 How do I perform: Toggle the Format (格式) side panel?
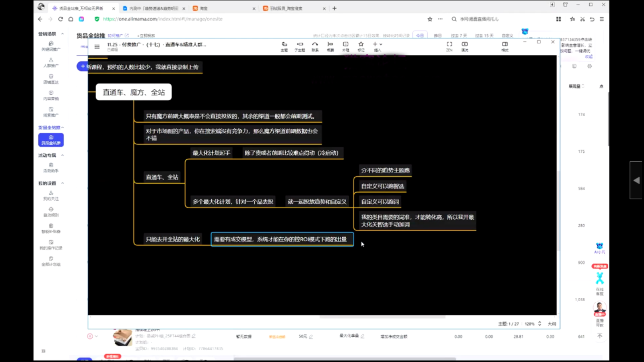[505, 46]
